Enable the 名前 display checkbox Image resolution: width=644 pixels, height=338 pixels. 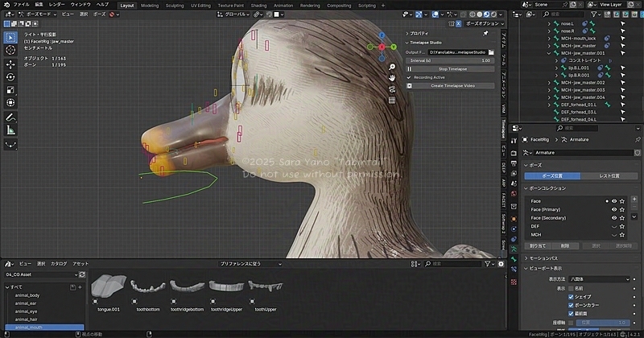(572, 287)
